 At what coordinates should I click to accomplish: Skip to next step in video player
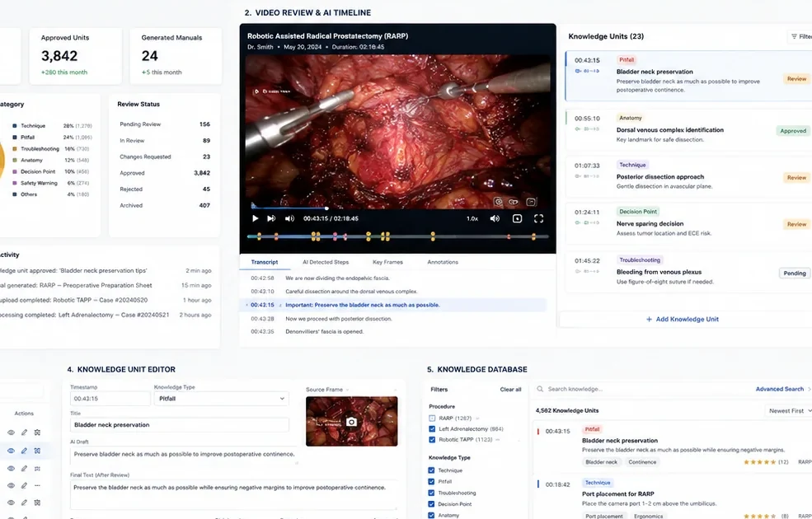[x=271, y=218]
